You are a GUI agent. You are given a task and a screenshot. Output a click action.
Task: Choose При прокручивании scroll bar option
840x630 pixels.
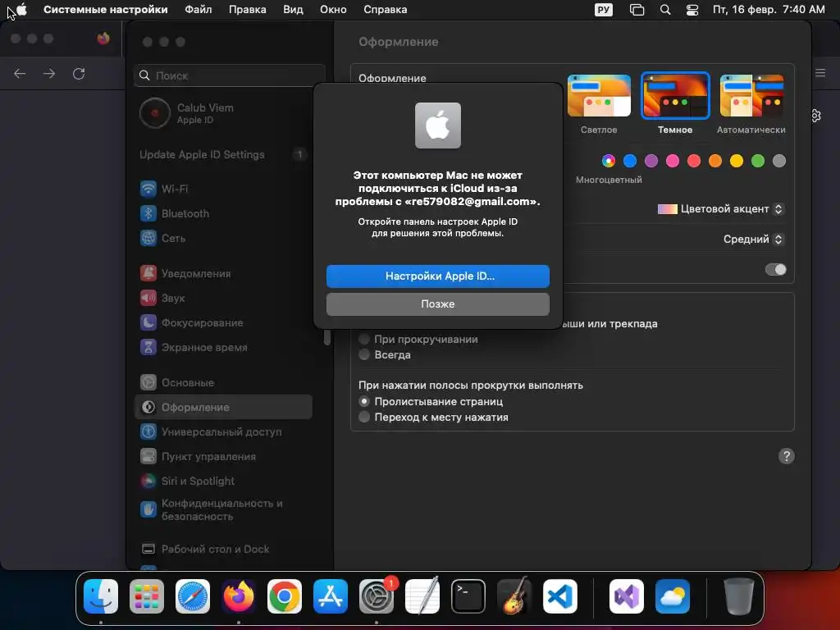[364, 339]
